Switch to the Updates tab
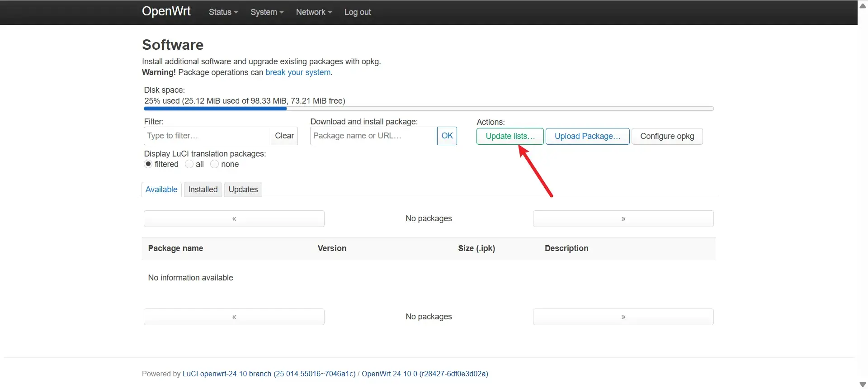 point(243,190)
